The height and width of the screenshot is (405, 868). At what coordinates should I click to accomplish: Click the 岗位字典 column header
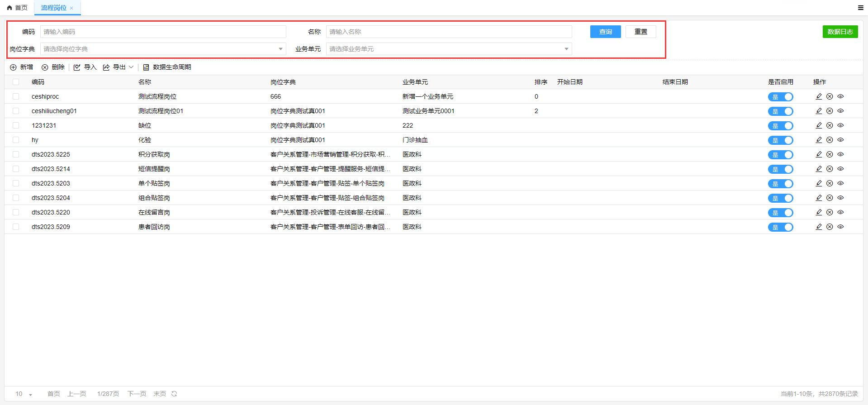[x=283, y=82]
